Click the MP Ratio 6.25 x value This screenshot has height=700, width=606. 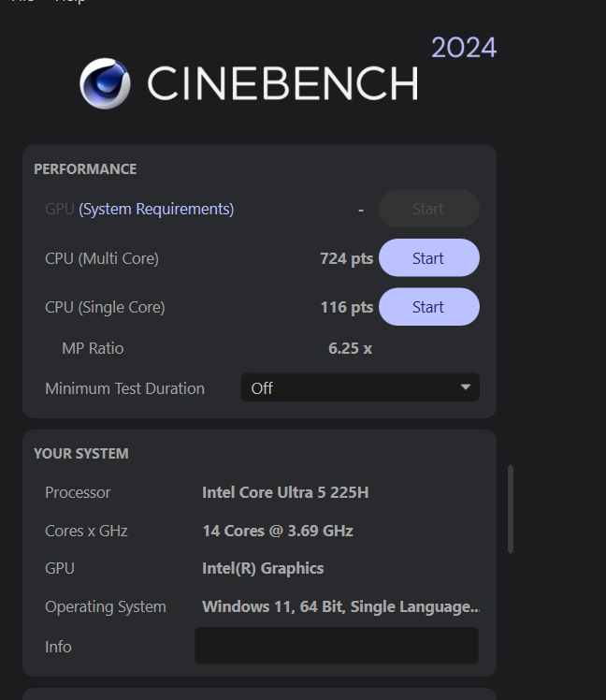point(350,348)
